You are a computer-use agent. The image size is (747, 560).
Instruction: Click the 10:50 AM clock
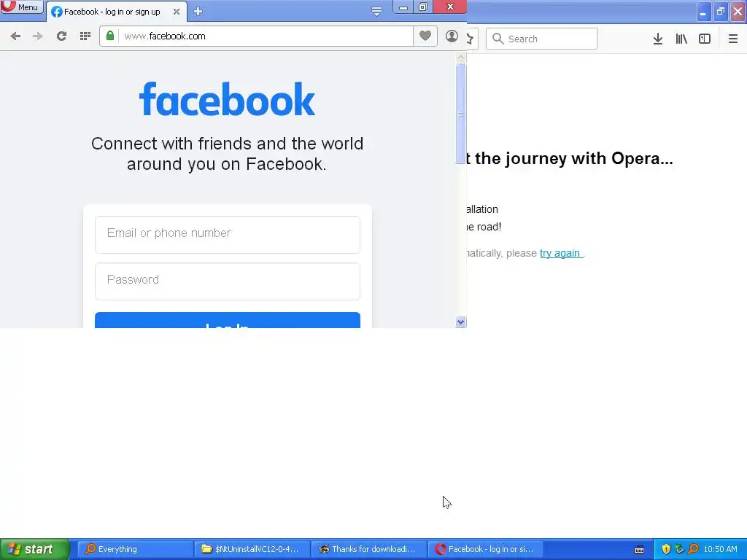[720, 550]
